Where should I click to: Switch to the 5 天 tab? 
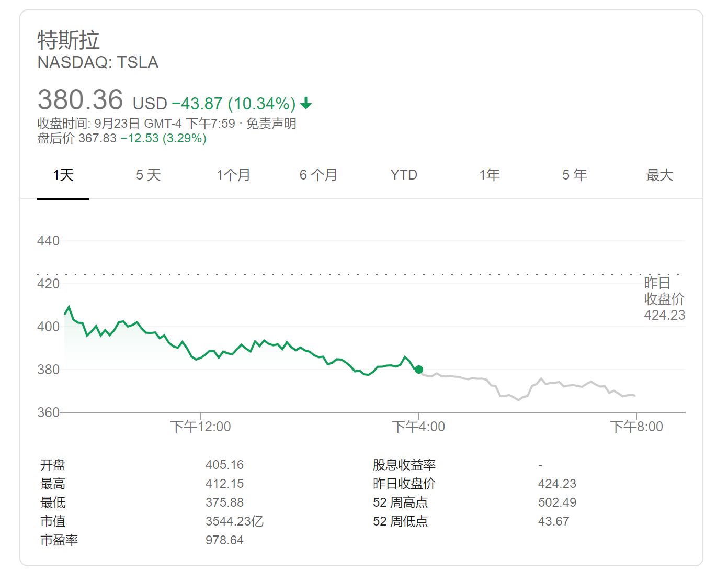point(149,175)
